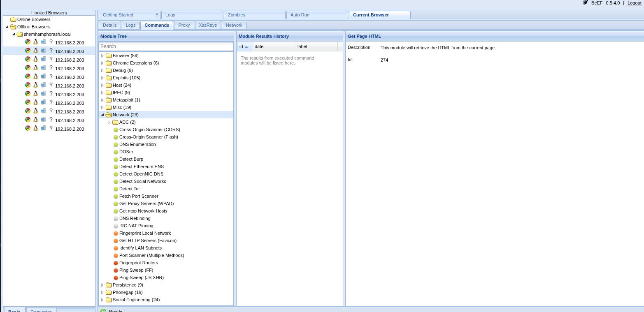Close the Getting Started tab

[x=157, y=14]
